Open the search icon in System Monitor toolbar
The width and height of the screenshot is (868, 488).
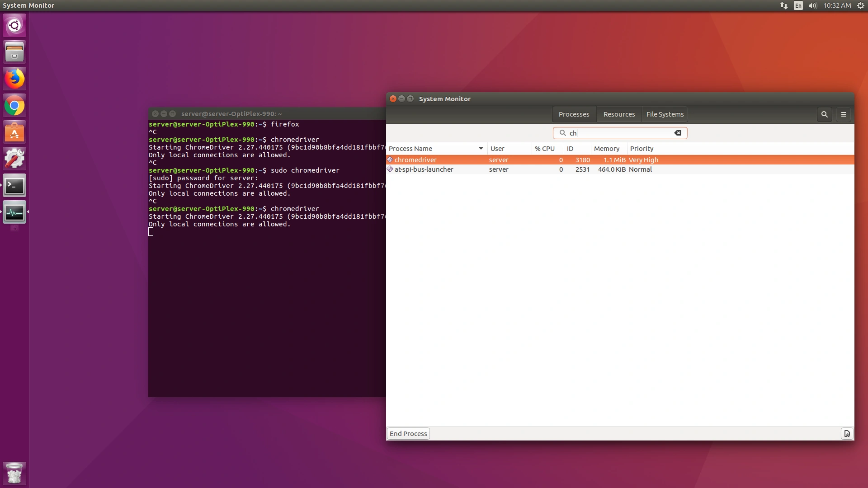(x=824, y=114)
